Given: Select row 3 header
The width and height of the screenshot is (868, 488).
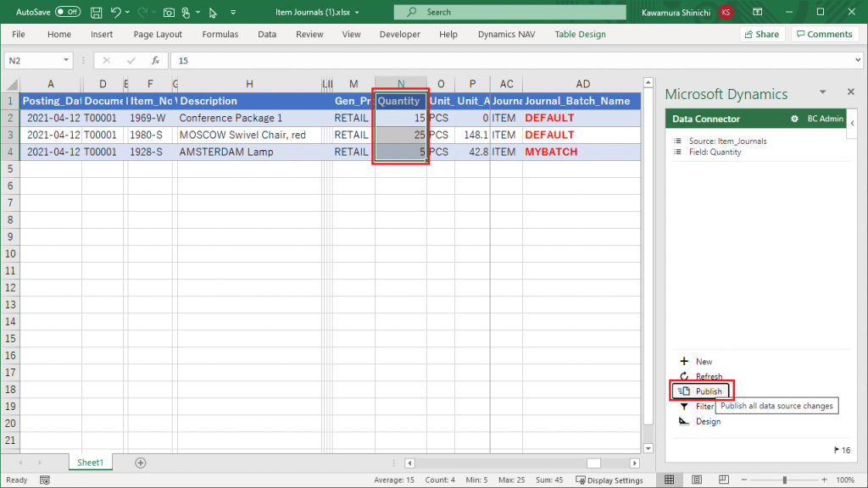Looking at the screenshot, I should [x=10, y=135].
